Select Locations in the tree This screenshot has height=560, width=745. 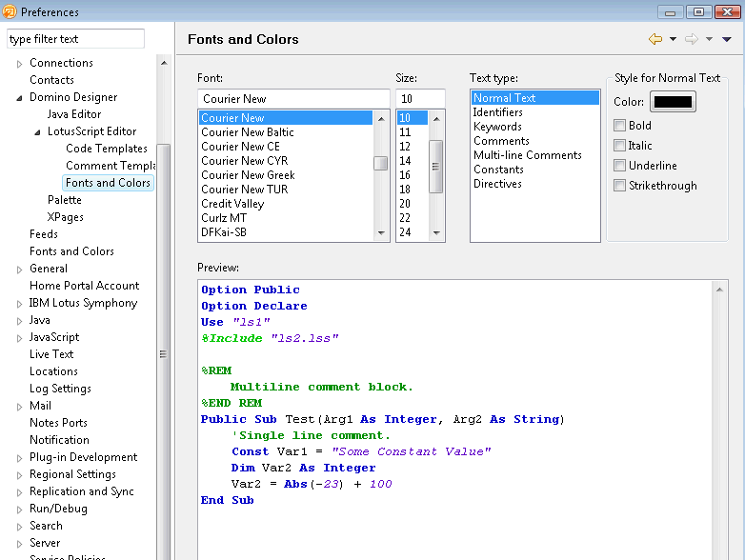(x=53, y=371)
